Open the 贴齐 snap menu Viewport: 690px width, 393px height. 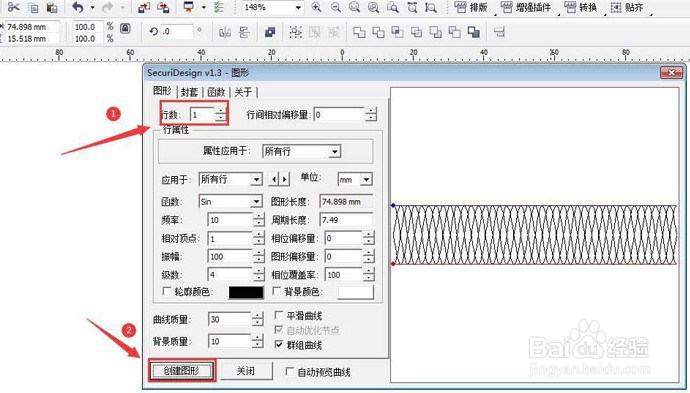(x=628, y=7)
